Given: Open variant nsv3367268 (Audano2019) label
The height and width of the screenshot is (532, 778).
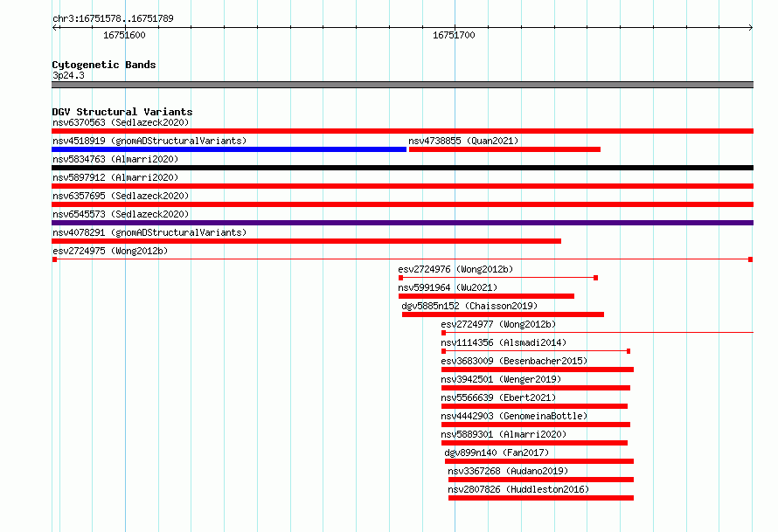Looking at the screenshot, I should tap(508, 471).
